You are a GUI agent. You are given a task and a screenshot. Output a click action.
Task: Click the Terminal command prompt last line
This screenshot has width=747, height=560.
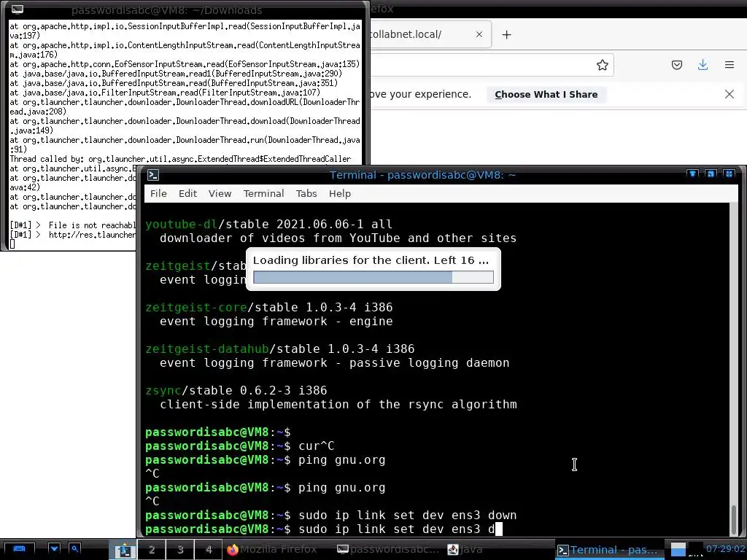[323, 529]
